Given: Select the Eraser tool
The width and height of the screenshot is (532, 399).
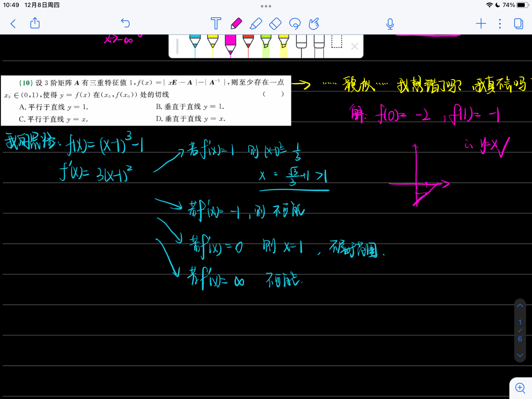Looking at the screenshot, I should tap(275, 24).
